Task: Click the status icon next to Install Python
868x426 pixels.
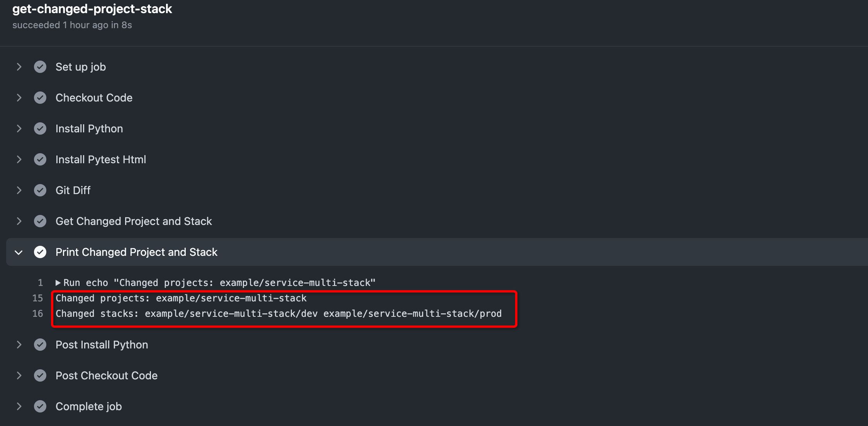Action: point(40,128)
